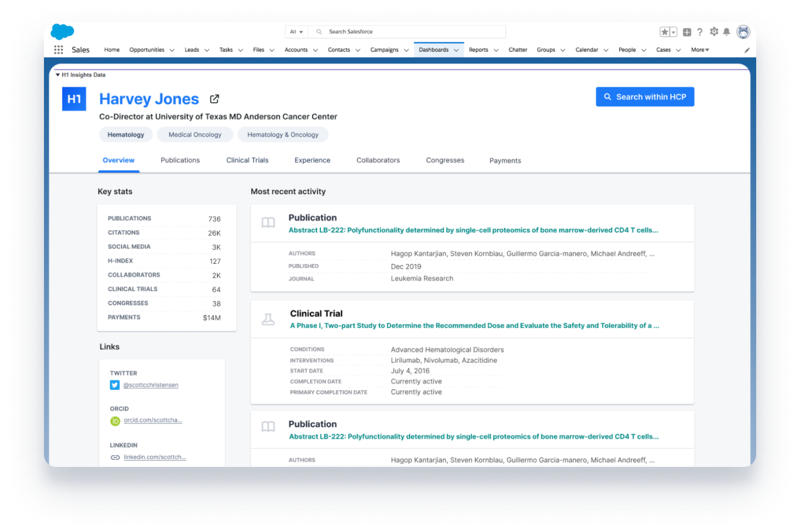The image size is (799, 532).
Task: Select the Overview tab
Action: pos(119,160)
